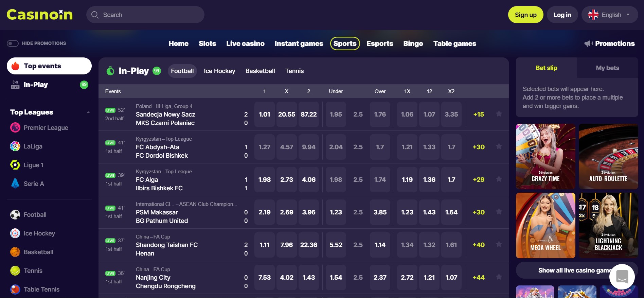This screenshot has width=644, height=298.
Task: Favorite the Nanjing City match star
Action: (x=499, y=277)
